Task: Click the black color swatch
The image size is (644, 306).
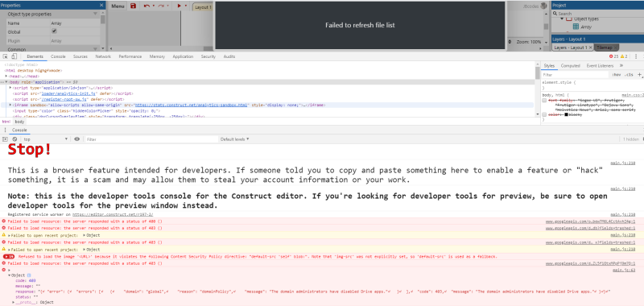Action: (567, 114)
